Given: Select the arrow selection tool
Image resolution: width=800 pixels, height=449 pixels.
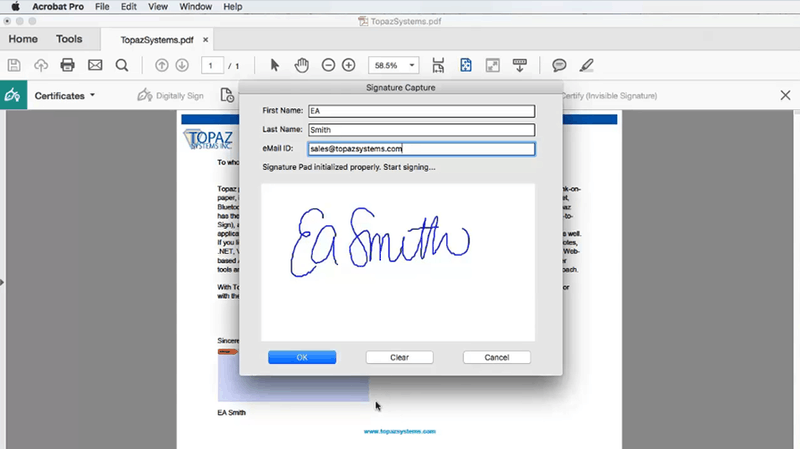Looking at the screenshot, I should [x=275, y=65].
